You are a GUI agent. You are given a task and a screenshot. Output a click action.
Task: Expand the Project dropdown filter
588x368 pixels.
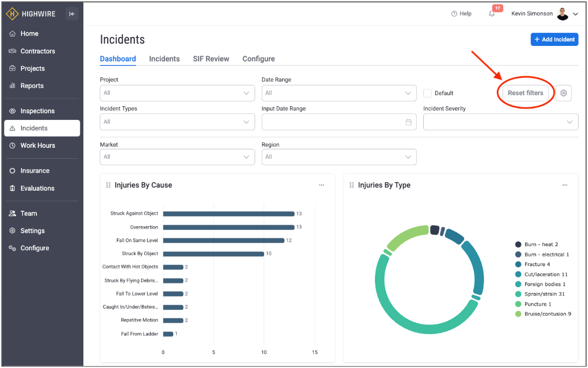177,93
